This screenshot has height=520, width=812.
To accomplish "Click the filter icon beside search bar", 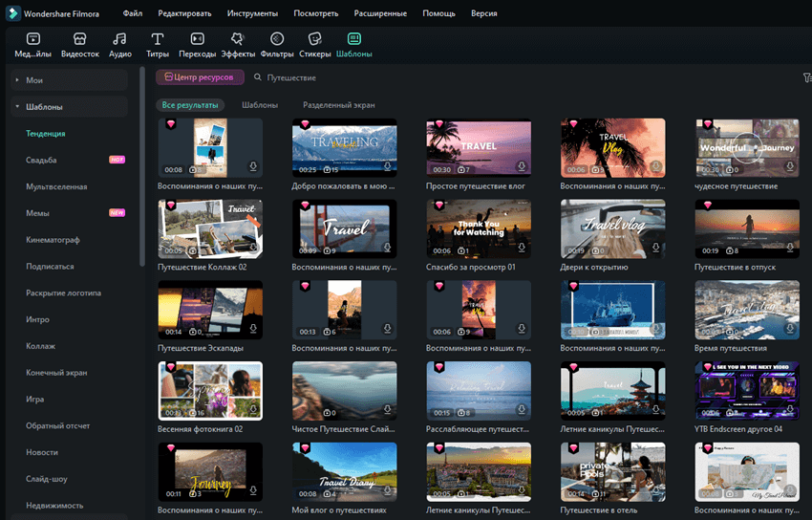I will click(x=806, y=77).
